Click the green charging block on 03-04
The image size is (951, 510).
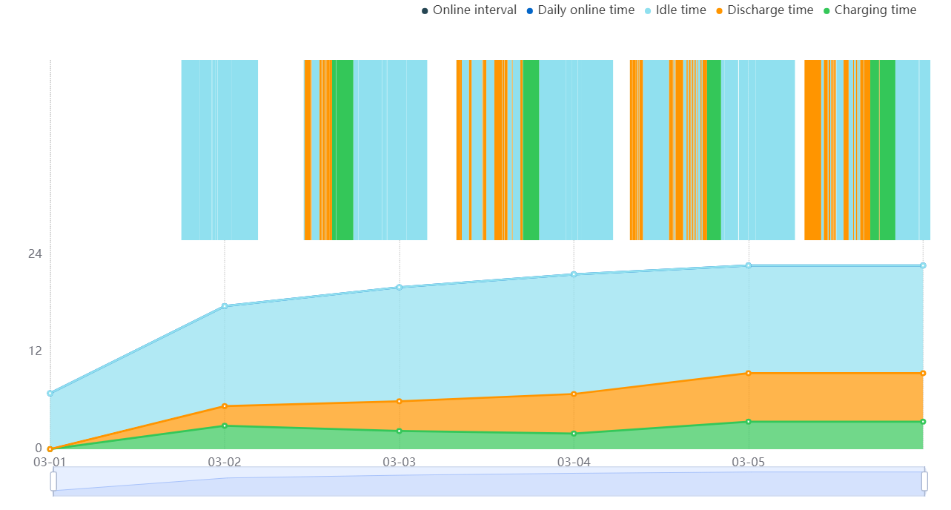point(713,150)
